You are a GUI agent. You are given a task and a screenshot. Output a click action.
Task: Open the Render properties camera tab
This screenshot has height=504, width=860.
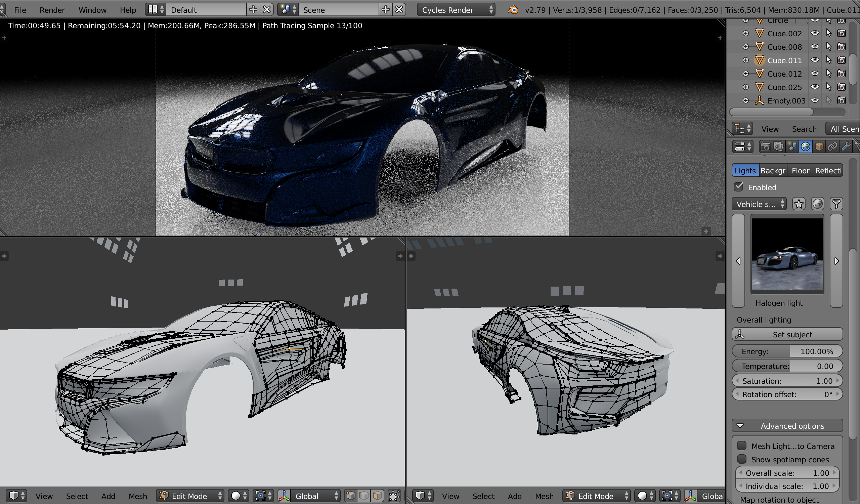765,147
